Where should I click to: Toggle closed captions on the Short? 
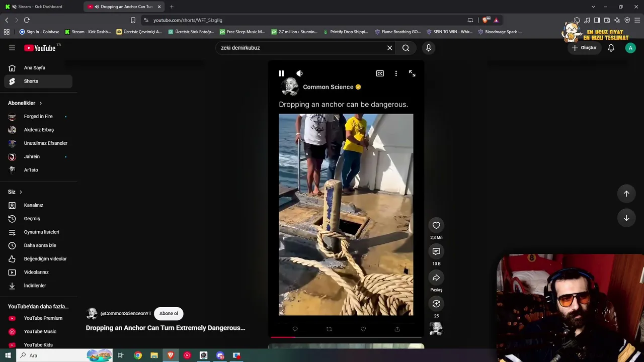pos(380,73)
